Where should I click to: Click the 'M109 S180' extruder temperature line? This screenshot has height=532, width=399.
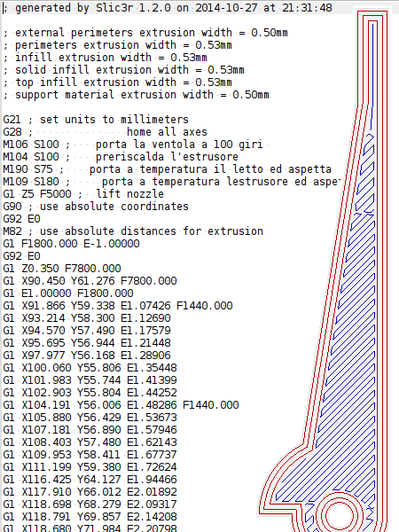click(x=171, y=182)
